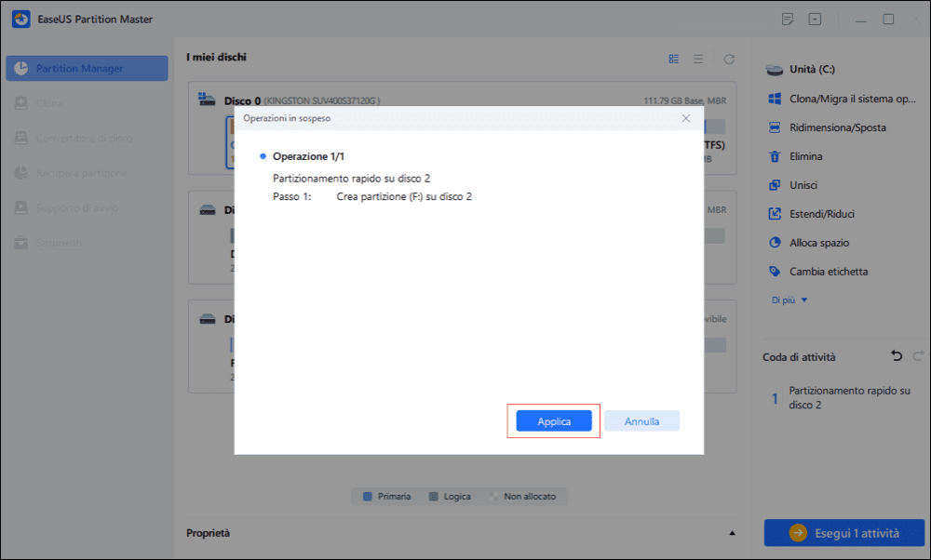The image size is (931, 560).
Task: Click the I miei dischi heading
Action: tap(216, 57)
